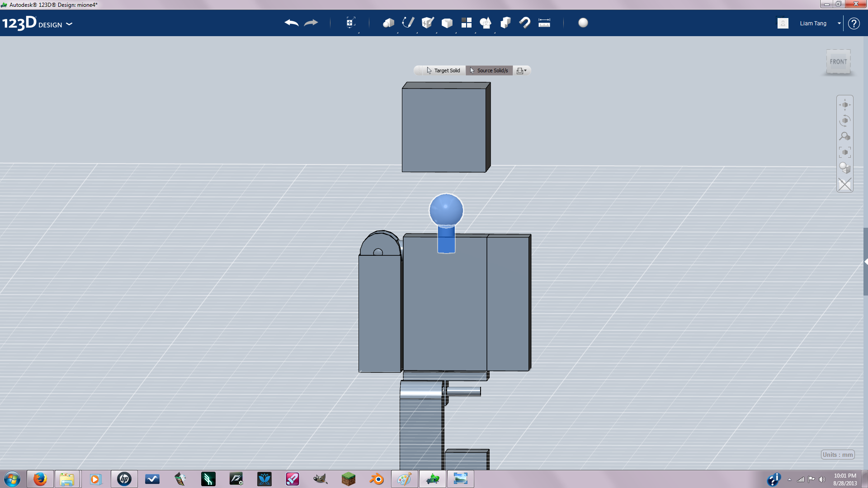Viewport: 868px width, 488px height.
Task: Launch Firefox from the taskbar
Action: point(40,479)
